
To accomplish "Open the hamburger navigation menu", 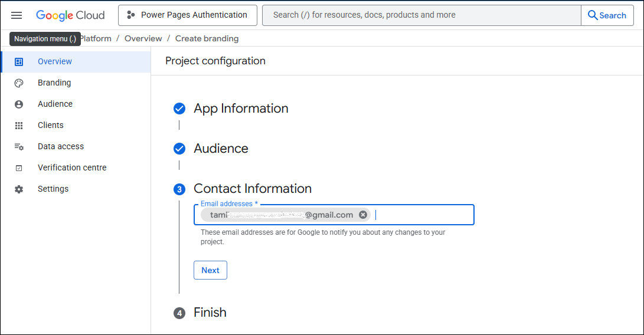I will [17, 15].
